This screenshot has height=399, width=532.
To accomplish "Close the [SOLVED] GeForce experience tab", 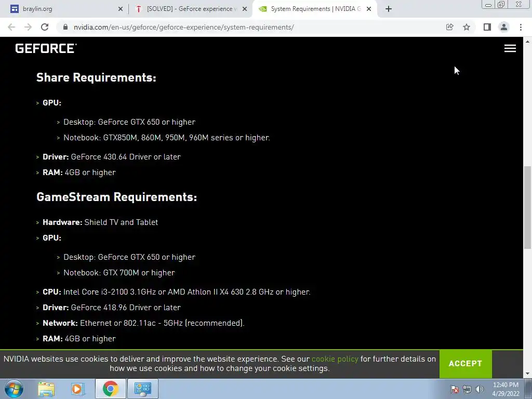I will click(x=245, y=9).
